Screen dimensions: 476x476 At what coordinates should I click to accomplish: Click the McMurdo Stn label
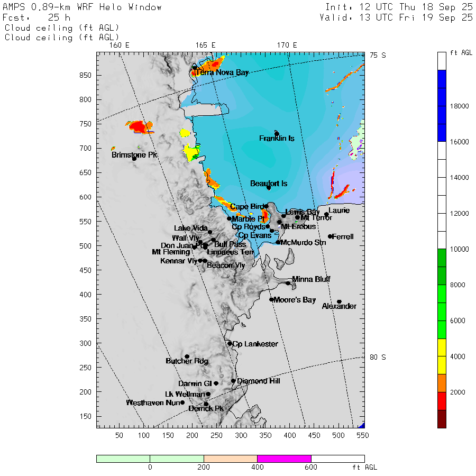(303, 243)
